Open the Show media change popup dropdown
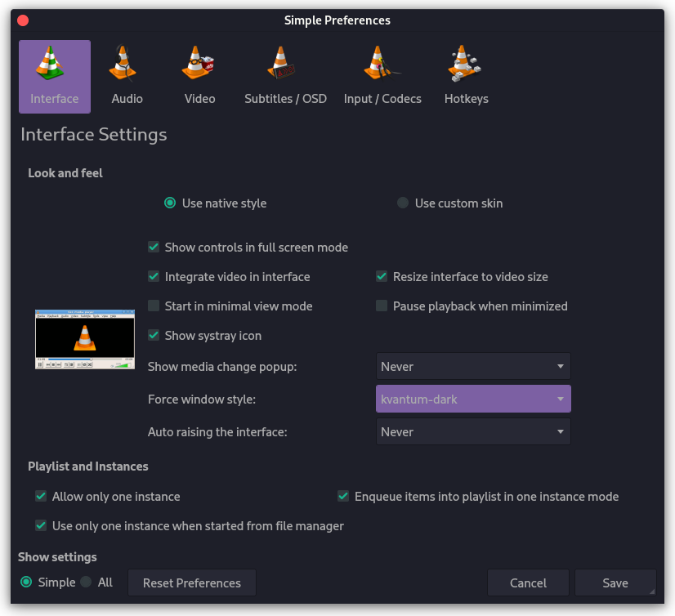 (472, 366)
